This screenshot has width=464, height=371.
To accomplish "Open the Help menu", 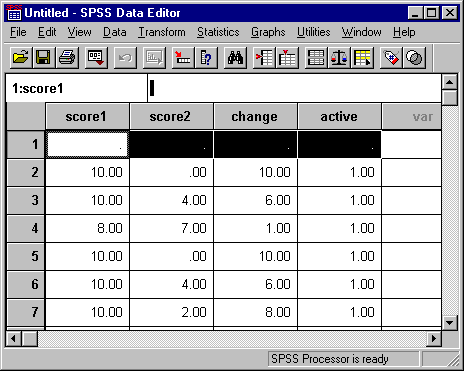I will click(404, 32).
